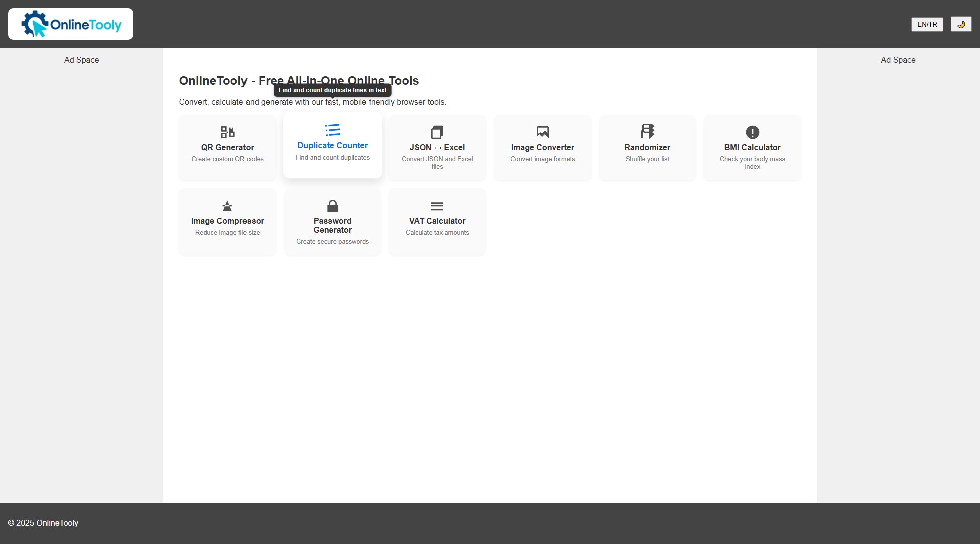Open the VAT Calculator title
The height and width of the screenshot is (544, 980).
[437, 221]
